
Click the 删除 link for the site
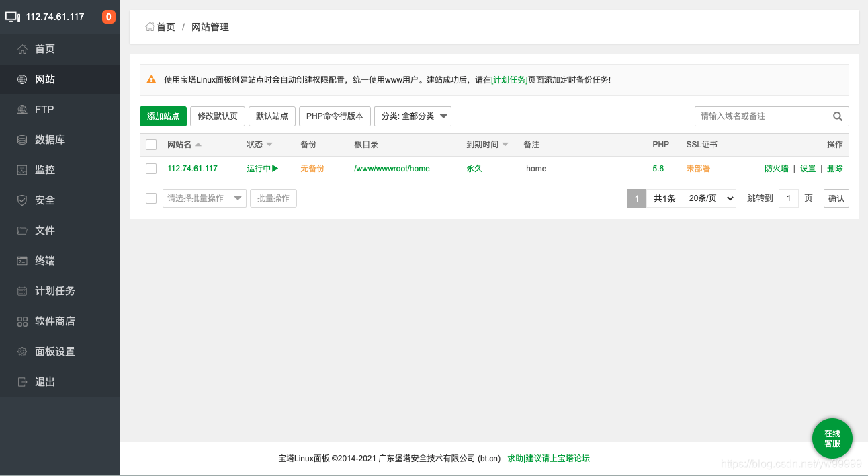[x=835, y=169]
